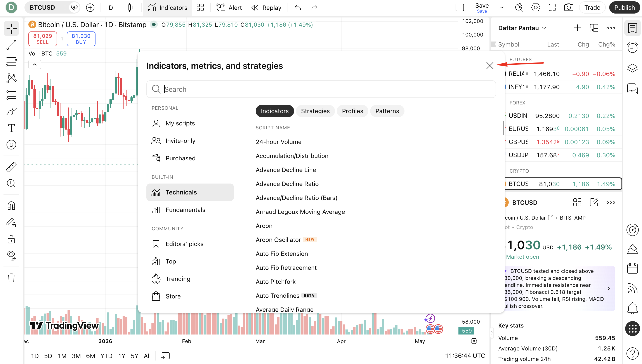Click the 81,029 SELL button

[42, 39]
